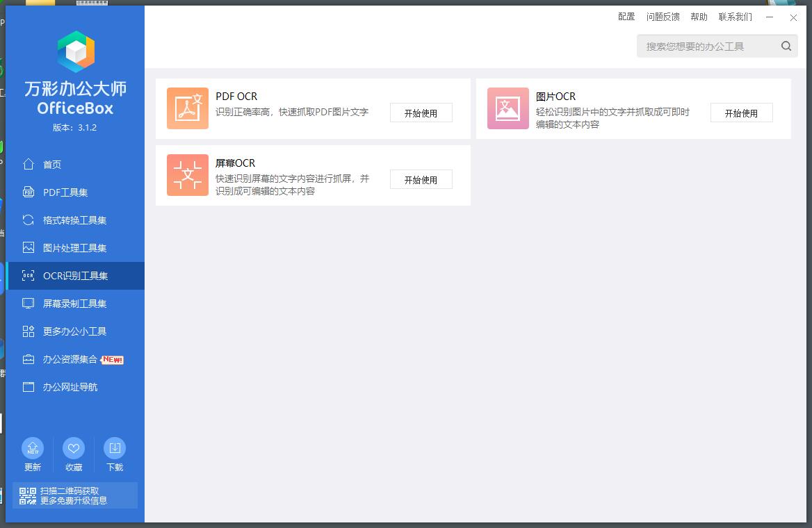Click the orange PDF OCR tile icon
812x528 pixels.
[x=188, y=108]
